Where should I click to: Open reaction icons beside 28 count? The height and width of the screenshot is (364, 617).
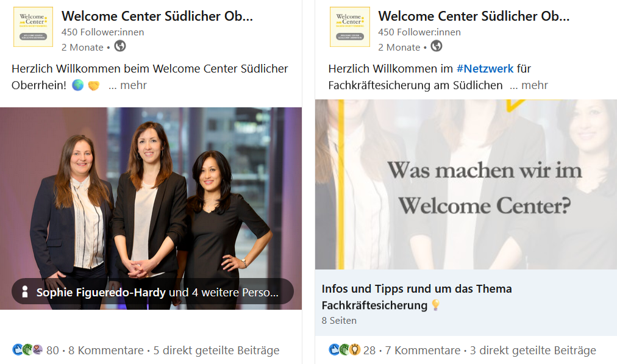pos(344,349)
